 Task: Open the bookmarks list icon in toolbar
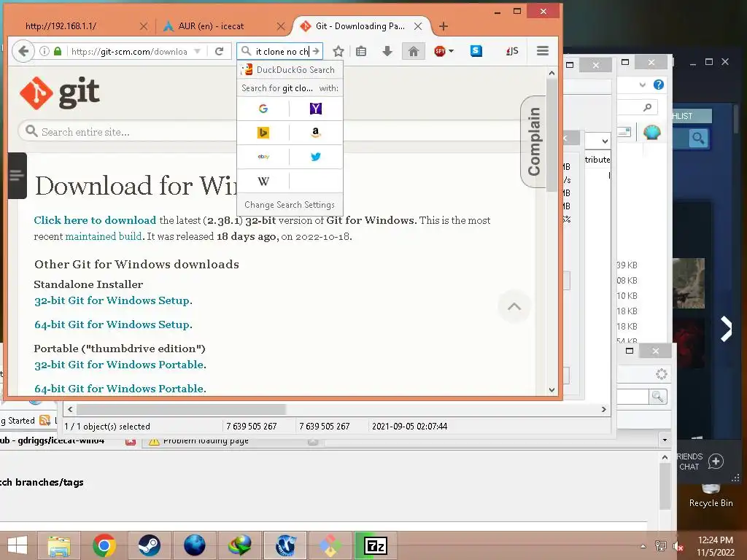coord(361,51)
